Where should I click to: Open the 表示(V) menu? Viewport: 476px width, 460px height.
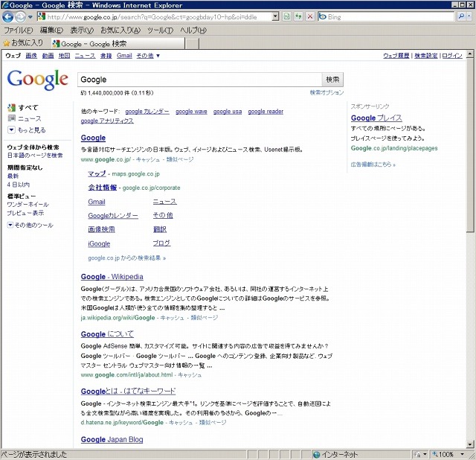pos(82,30)
